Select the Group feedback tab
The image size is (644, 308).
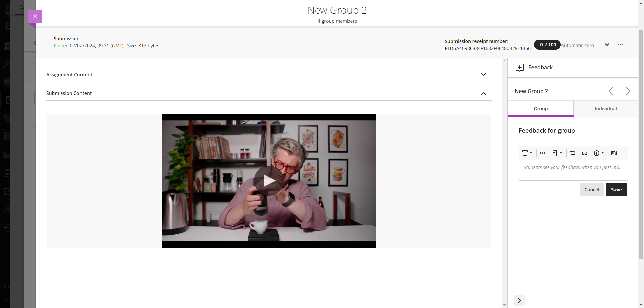pos(541,108)
